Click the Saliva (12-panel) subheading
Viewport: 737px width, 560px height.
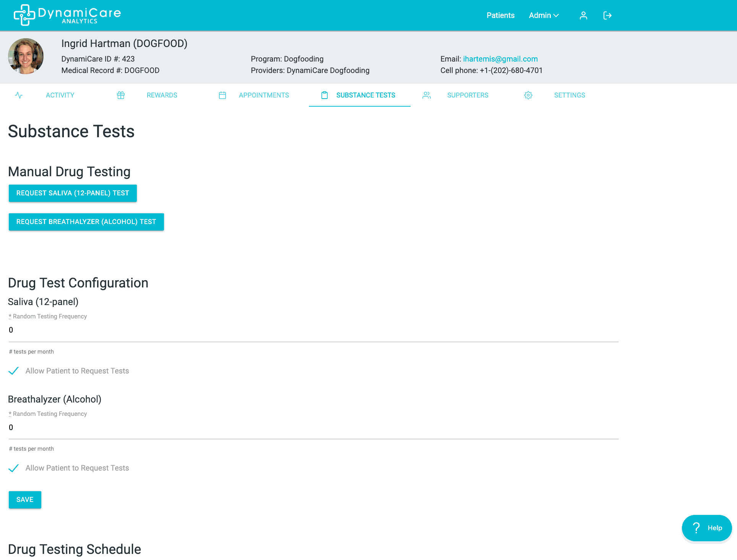click(43, 302)
